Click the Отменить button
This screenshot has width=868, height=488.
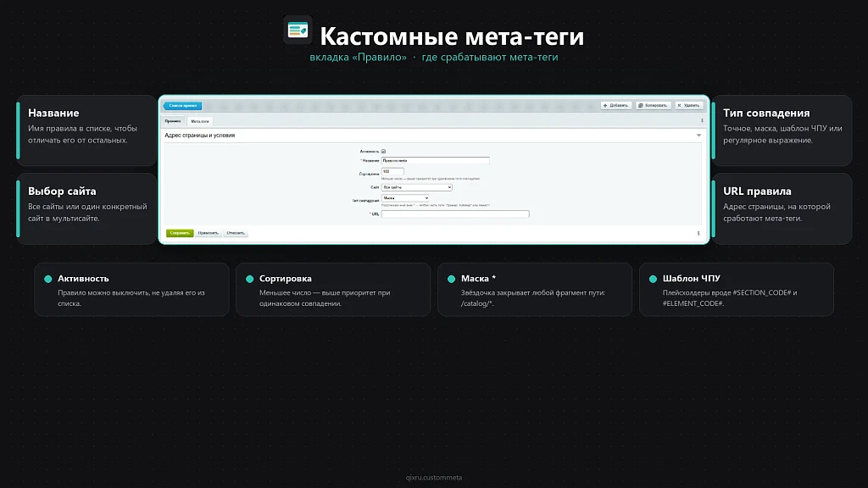236,233
